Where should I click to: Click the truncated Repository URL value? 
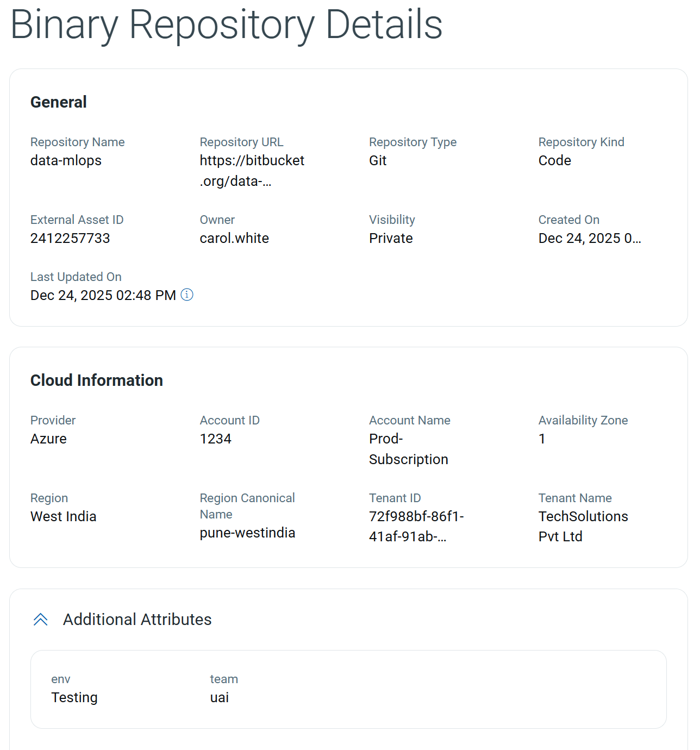tap(252, 171)
